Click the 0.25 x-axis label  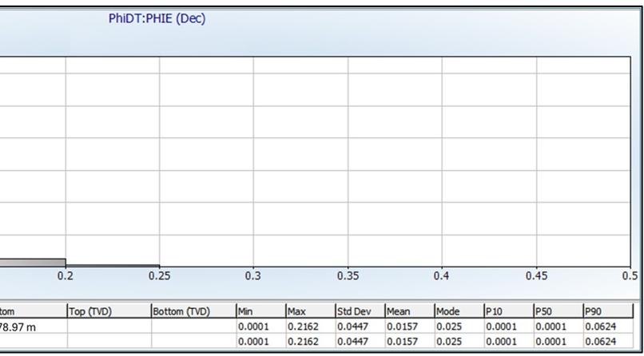[x=159, y=276]
